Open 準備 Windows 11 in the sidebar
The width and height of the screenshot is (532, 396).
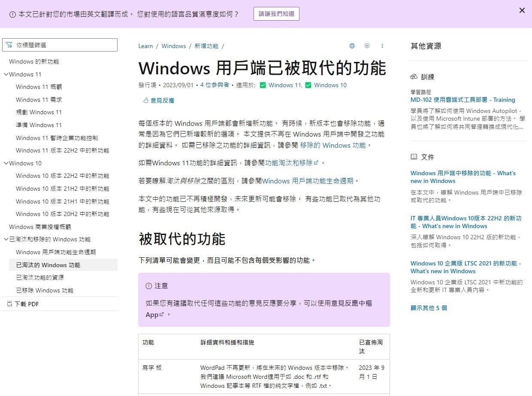pyautogui.click(x=39, y=125)
